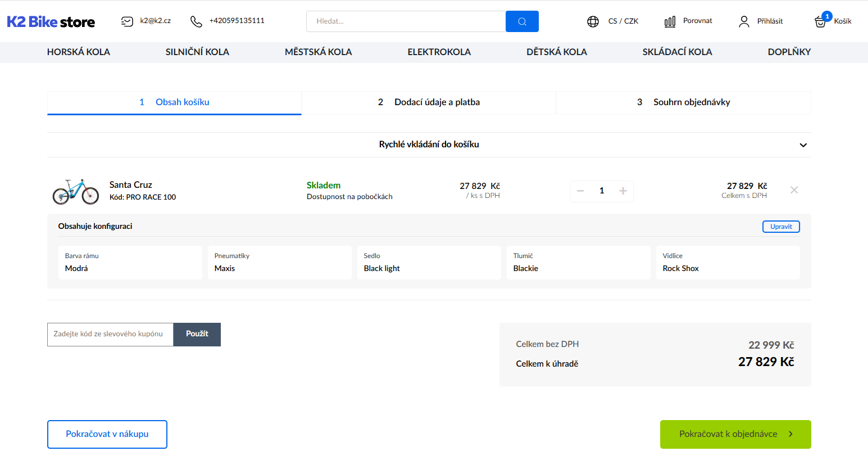
Task: Click Pokračovat k objednávce button
Action: point(735,434)
